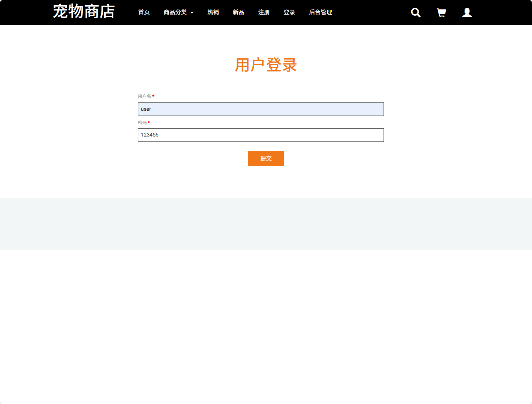Click inside the username input showing user
Screen dimensions: 532x404
pos(261,109)
